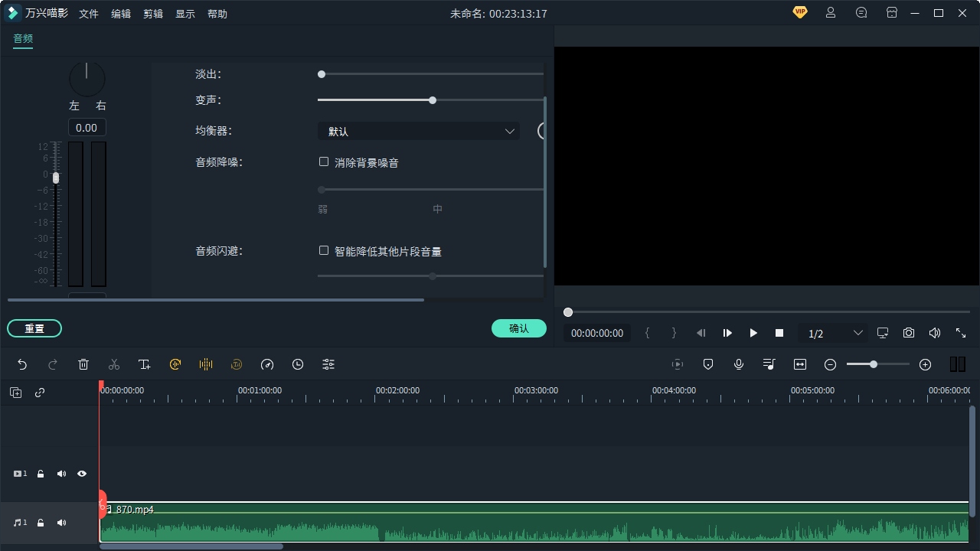
Task: Select the 870.mp4 clip on timeline
Action: [459, 528]
